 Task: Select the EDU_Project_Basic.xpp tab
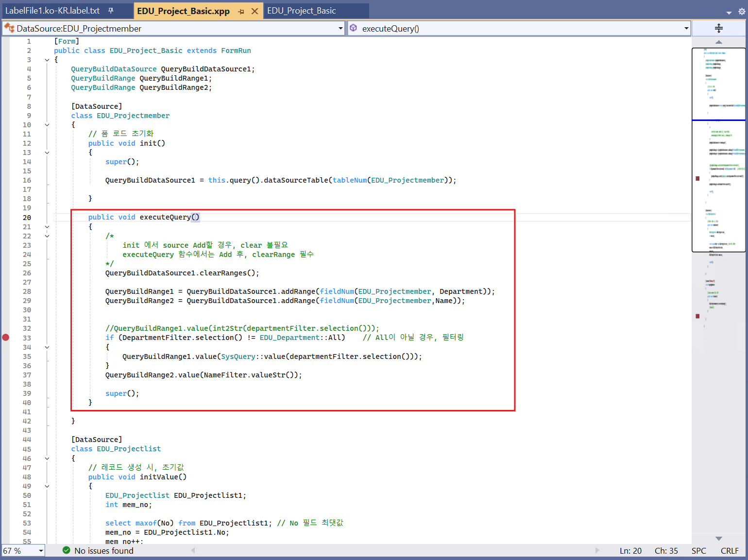click(x=183, y=11)
